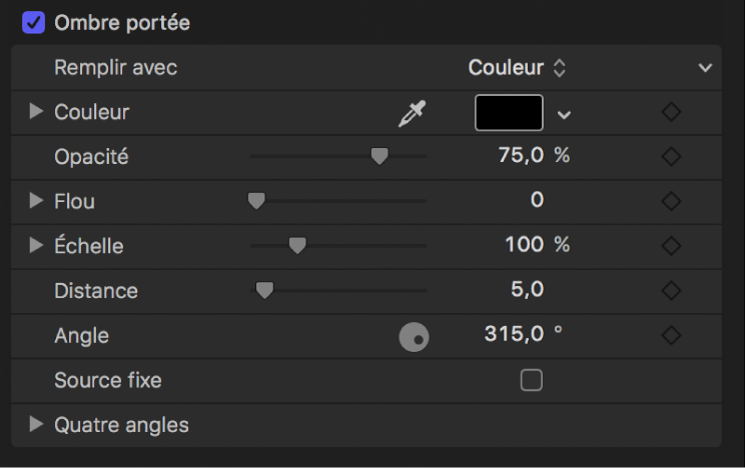Viewport: 745px width, 468px height.
Task: Click the Angle rotation dial
Action: (414, 338)
